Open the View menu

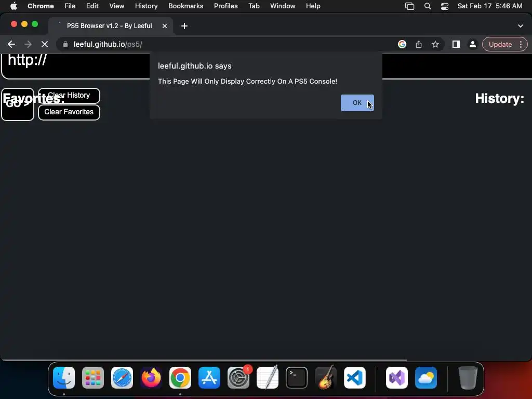(116, 6)
